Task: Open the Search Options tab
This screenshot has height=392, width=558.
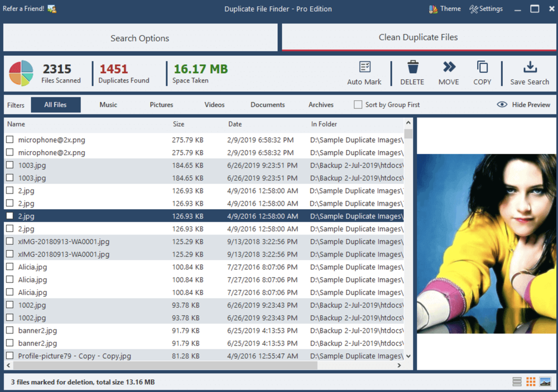Action: pos(139,37)
